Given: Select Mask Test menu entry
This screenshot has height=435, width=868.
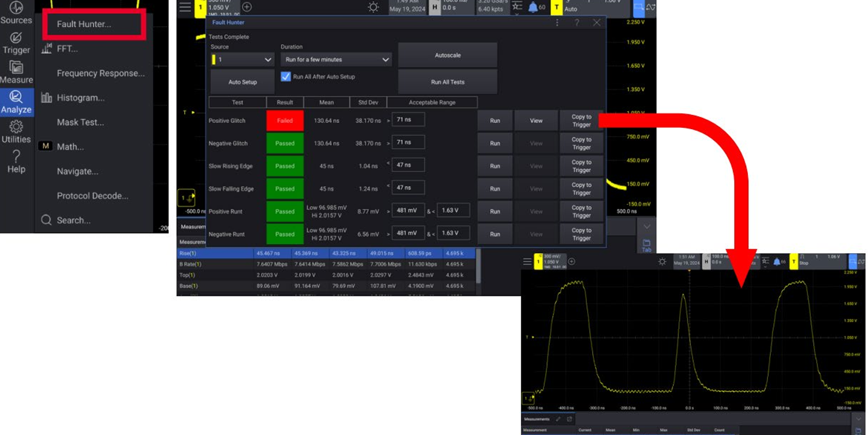Looking at the screenshot, I should [80, 122].
